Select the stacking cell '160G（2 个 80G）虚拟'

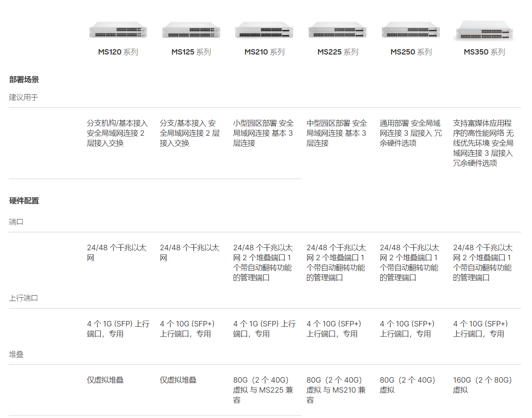[x=482, y=385]
